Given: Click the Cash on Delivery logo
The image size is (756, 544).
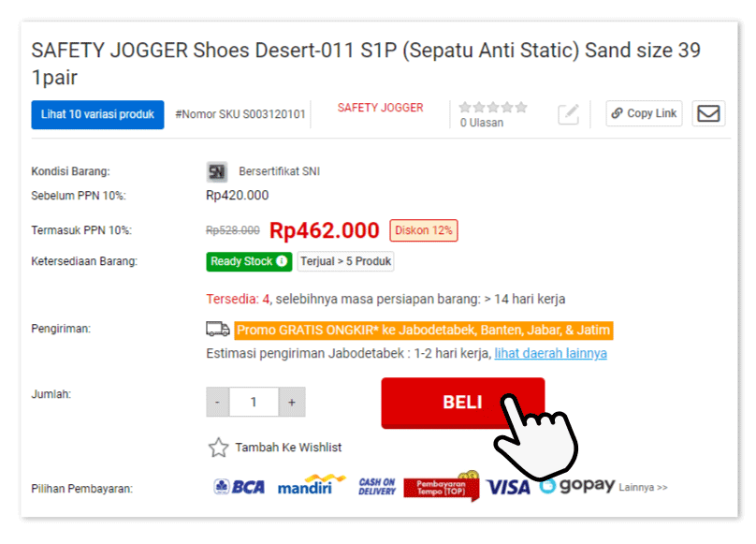Looking at the screenshot, I should [x=377, y=487].
